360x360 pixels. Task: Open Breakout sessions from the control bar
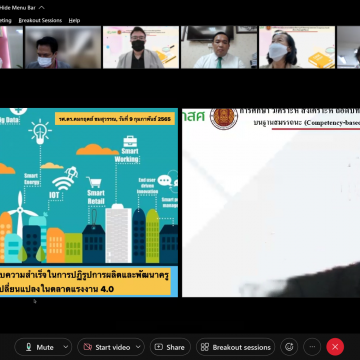click(x=236, y=347)
